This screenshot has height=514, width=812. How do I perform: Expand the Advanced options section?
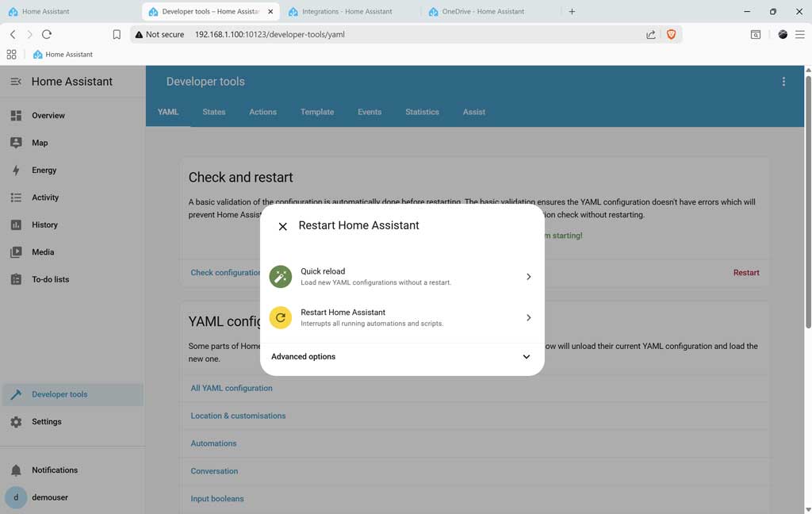click(x=402, y=356)
